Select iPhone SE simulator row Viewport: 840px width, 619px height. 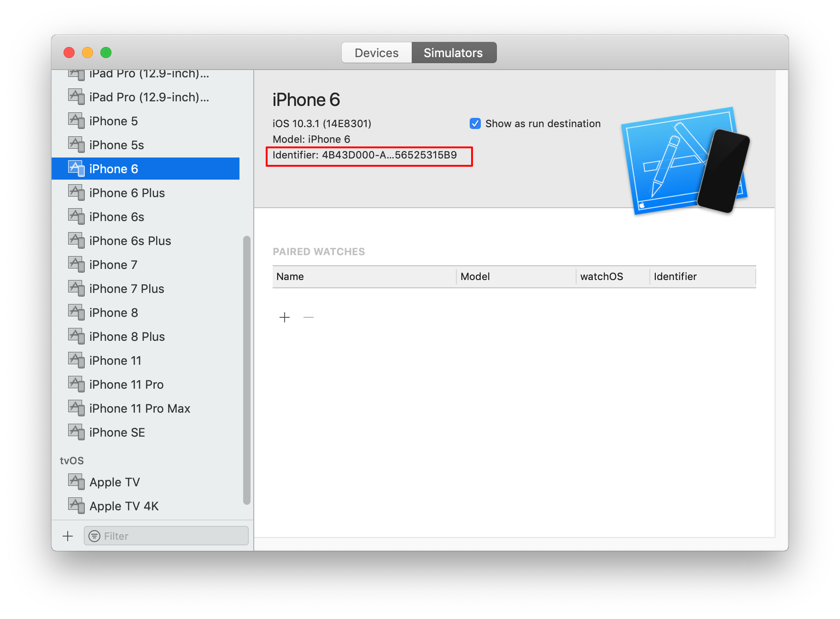[x=146, y=432]
